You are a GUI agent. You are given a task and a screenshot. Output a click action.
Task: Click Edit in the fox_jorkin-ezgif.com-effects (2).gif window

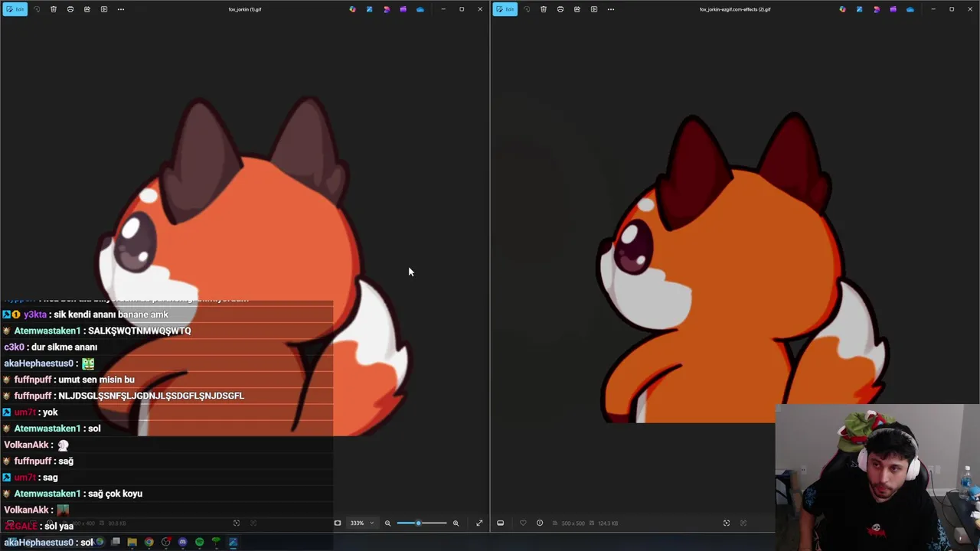505,9
